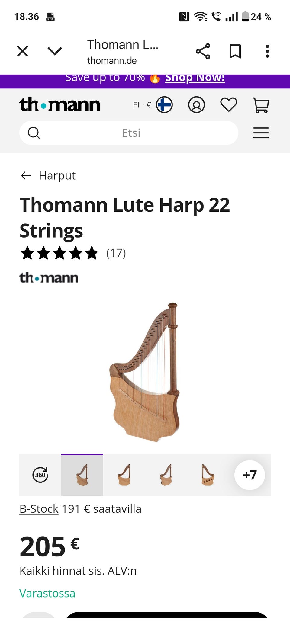
Task: Select the harp back view thumbnail with holes
Action: coord(208,475)
